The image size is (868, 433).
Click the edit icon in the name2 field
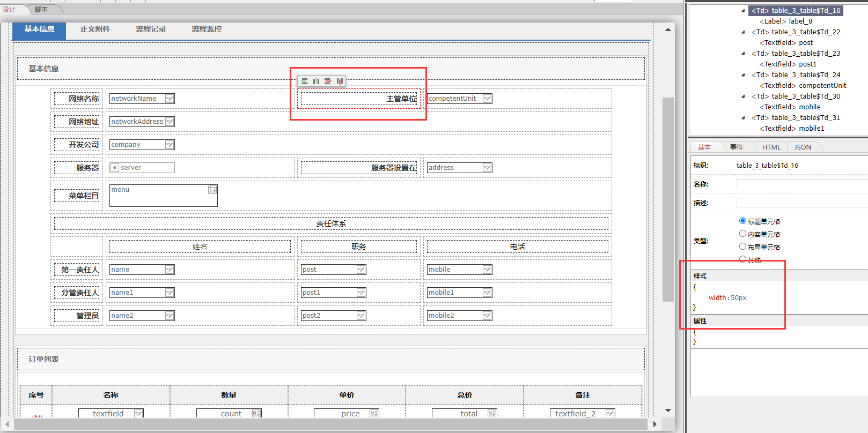[170, 316]
